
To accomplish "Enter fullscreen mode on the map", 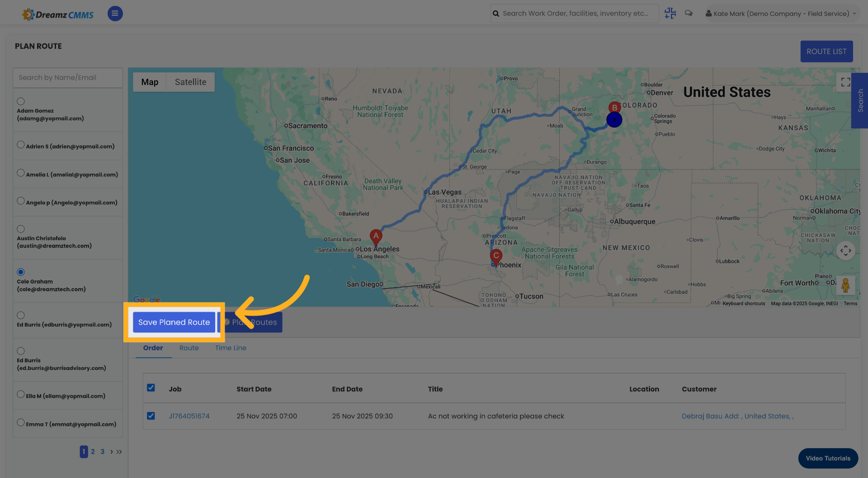I will click(x=845, y=82).
